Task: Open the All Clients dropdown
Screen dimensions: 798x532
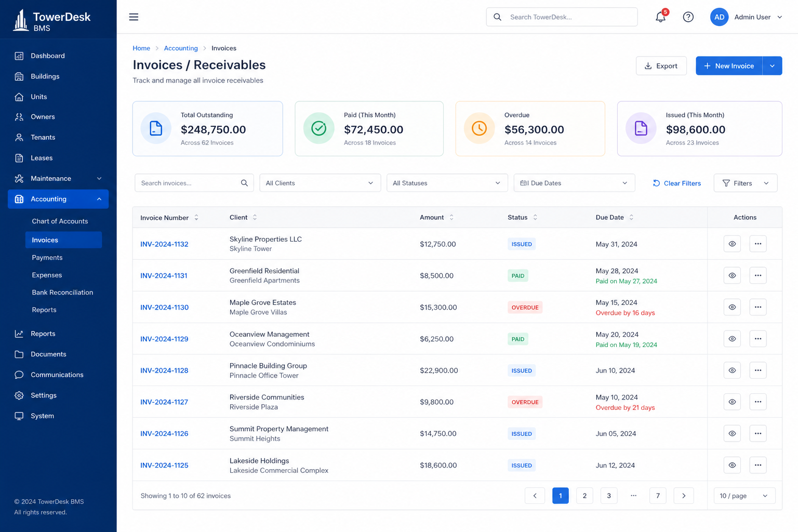Action: pyautogui.click(x=320, y=183)
